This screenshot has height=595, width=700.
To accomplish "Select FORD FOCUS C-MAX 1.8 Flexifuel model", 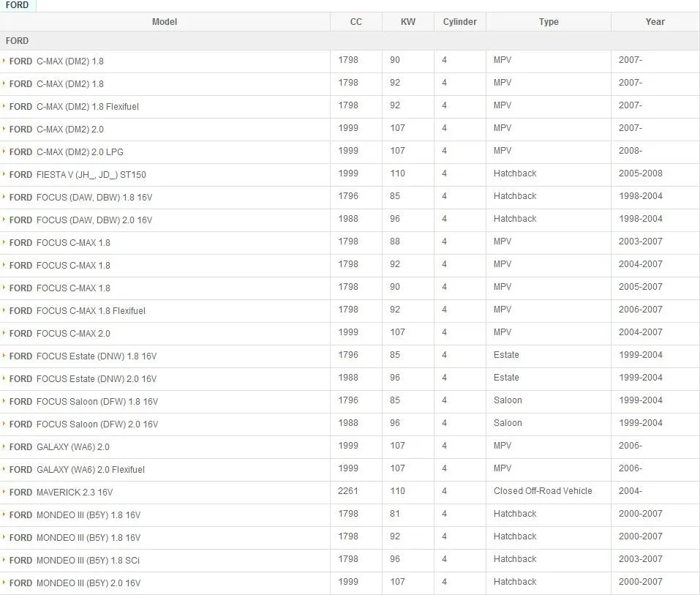I will (78, 311).
